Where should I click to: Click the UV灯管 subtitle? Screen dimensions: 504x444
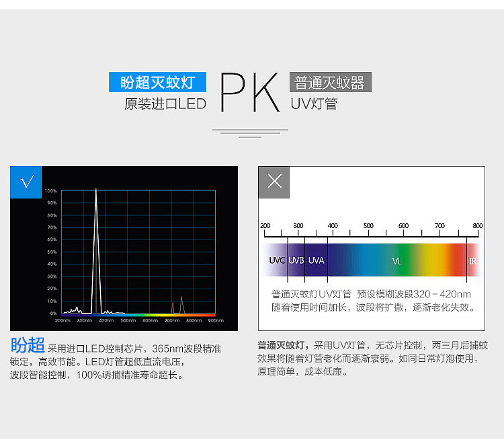(x=314, y=104)
